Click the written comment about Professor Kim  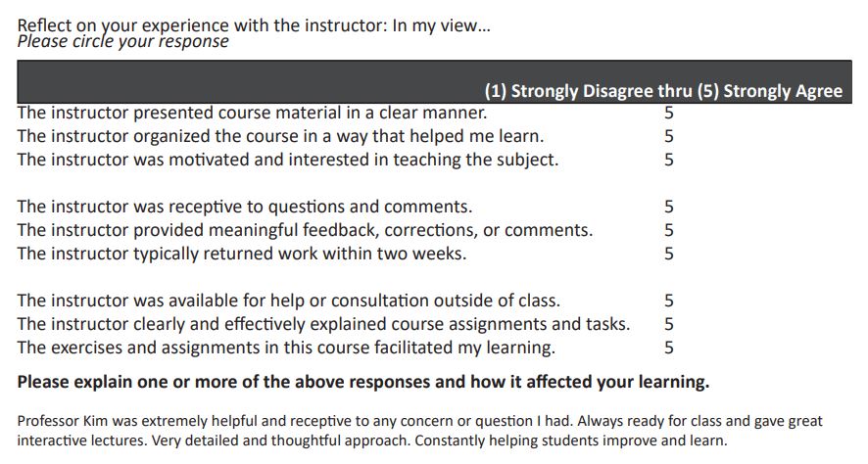(x=421, y=431)
